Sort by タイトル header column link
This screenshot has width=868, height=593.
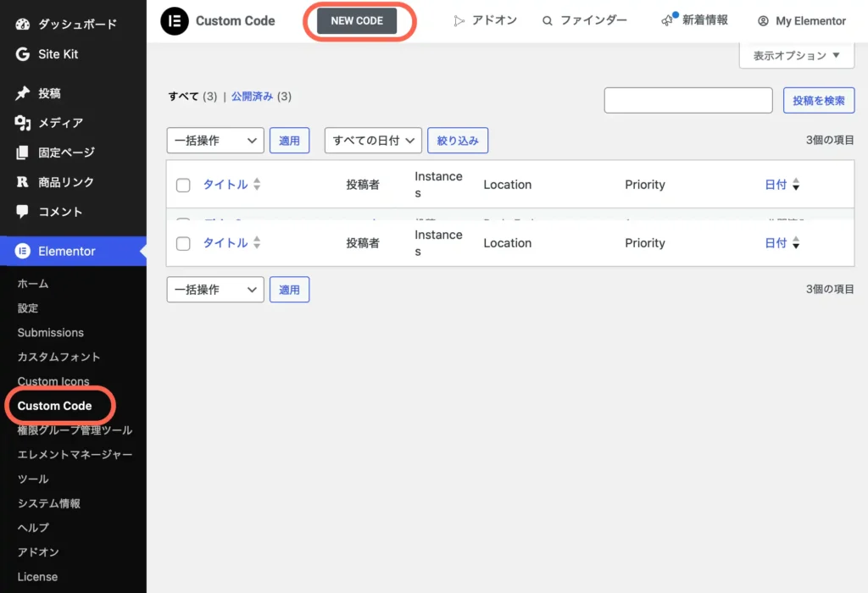[x=225, y=184]
